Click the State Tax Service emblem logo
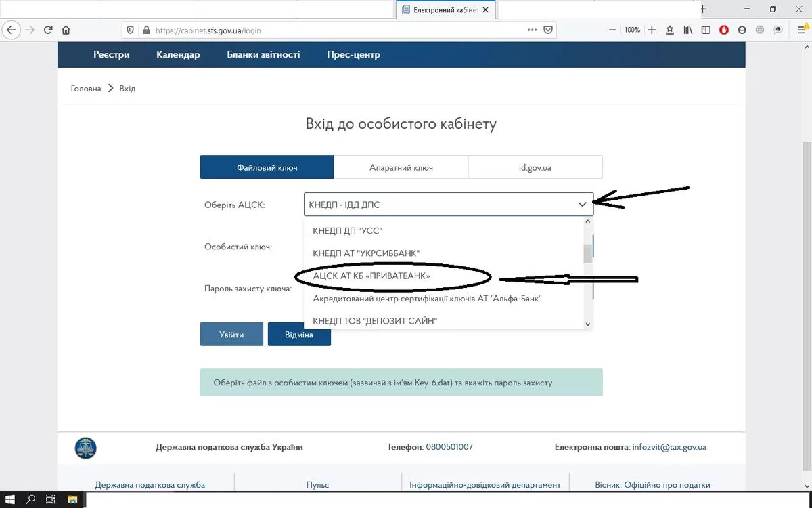This screenshot has width=812, height=508. 85,448
